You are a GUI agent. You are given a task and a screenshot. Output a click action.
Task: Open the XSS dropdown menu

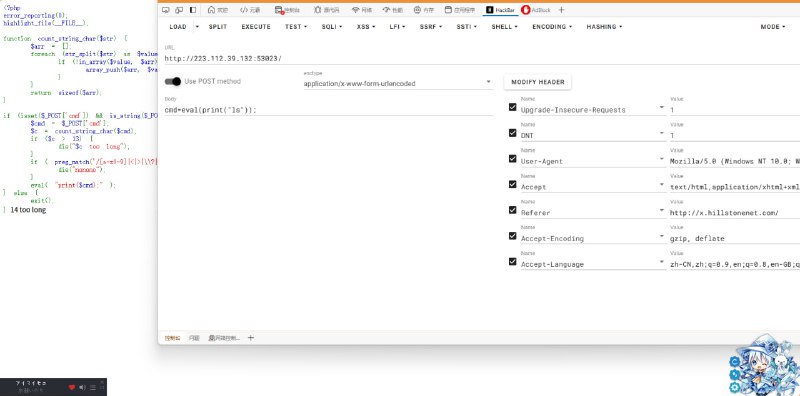point(366,27)
